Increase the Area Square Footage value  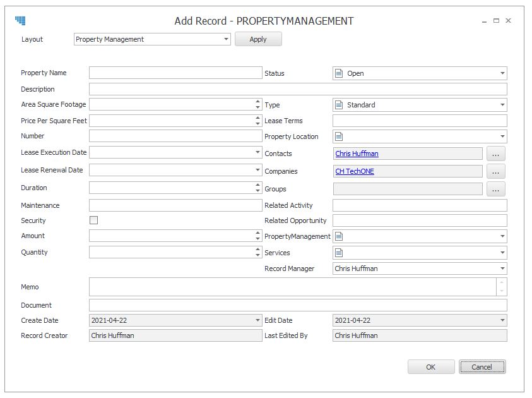pyautogui.click(x=258, y=102)
